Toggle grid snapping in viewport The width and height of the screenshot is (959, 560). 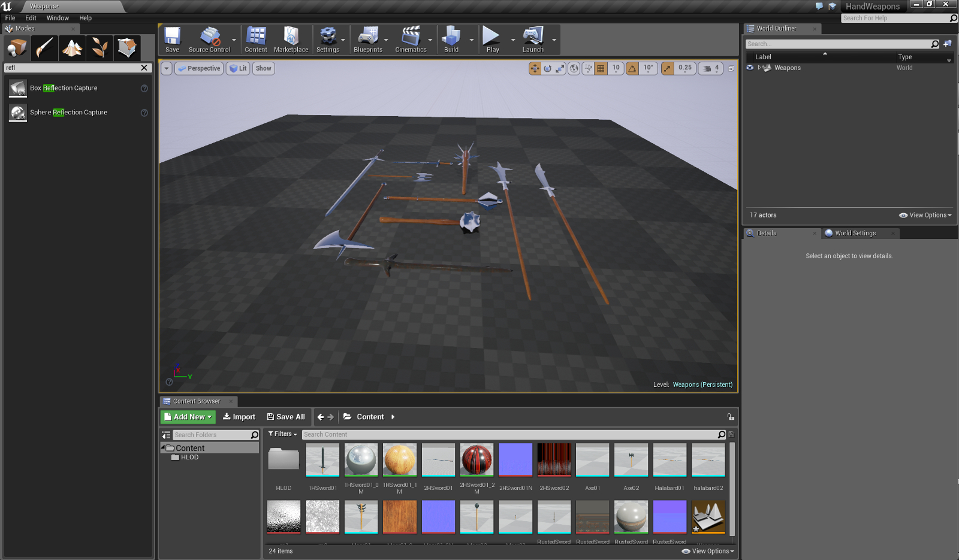pos(601,68)
